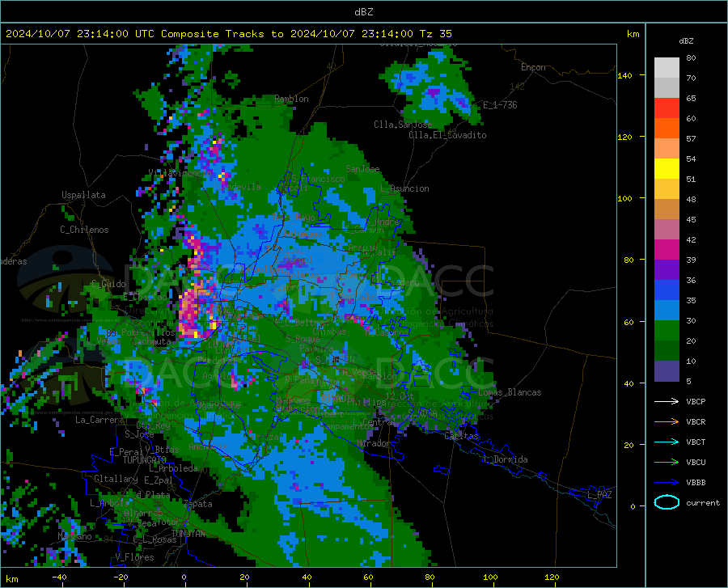Click the Manzano map label

point(74,536)
